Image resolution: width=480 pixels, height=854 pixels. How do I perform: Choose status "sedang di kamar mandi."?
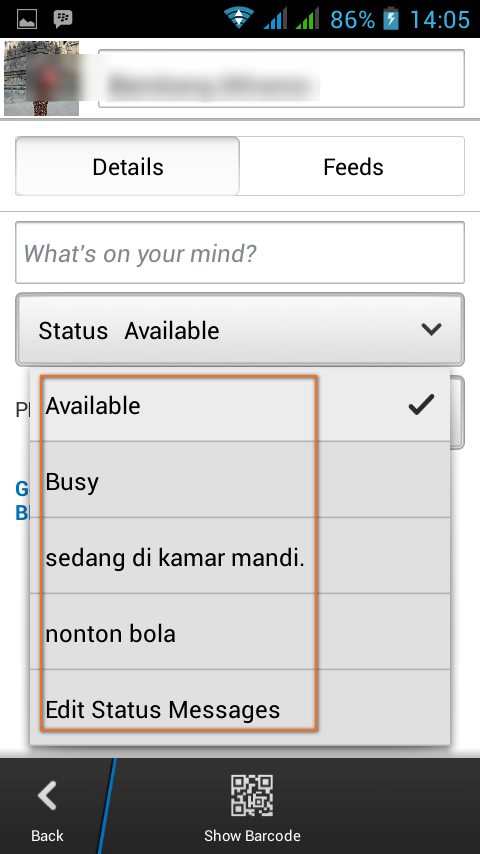240,556
